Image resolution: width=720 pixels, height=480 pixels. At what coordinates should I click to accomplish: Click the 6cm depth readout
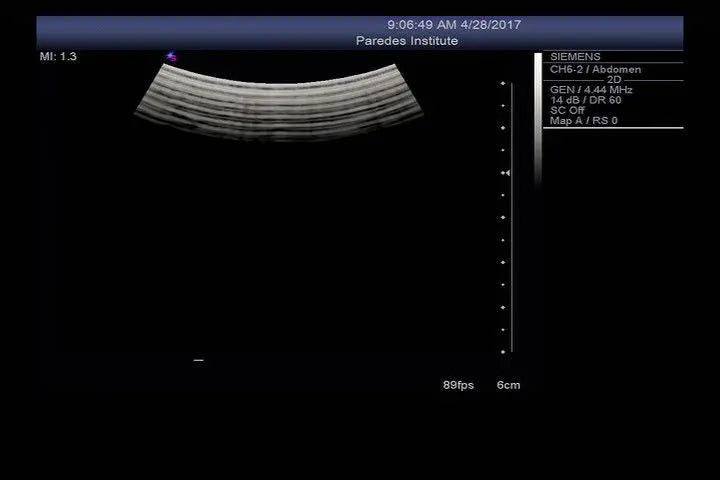(508, 385)
